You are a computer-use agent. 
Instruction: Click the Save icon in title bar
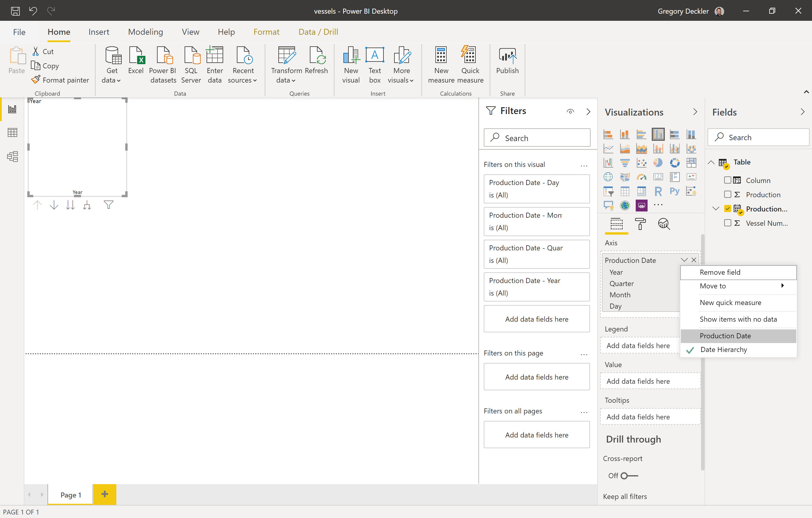tap(15, 11)
